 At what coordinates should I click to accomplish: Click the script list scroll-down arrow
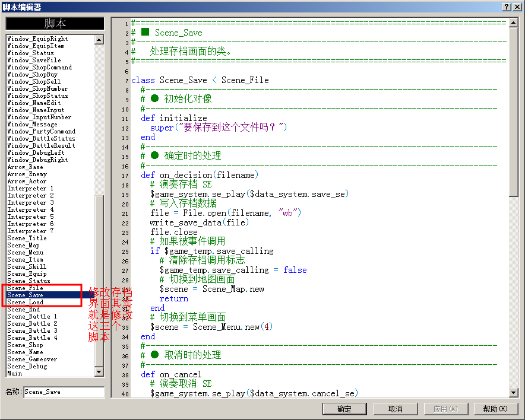pos(99,371)
